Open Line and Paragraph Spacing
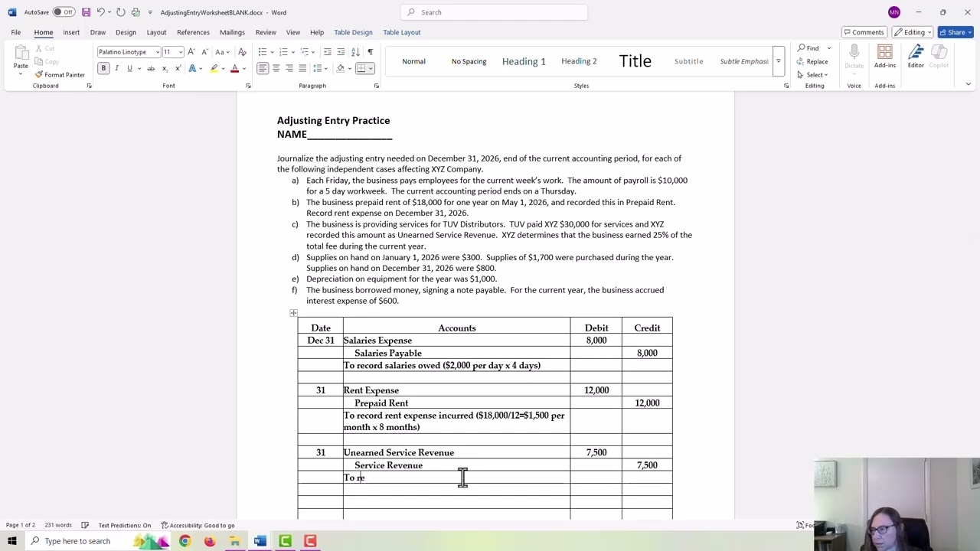 (319, 68)
